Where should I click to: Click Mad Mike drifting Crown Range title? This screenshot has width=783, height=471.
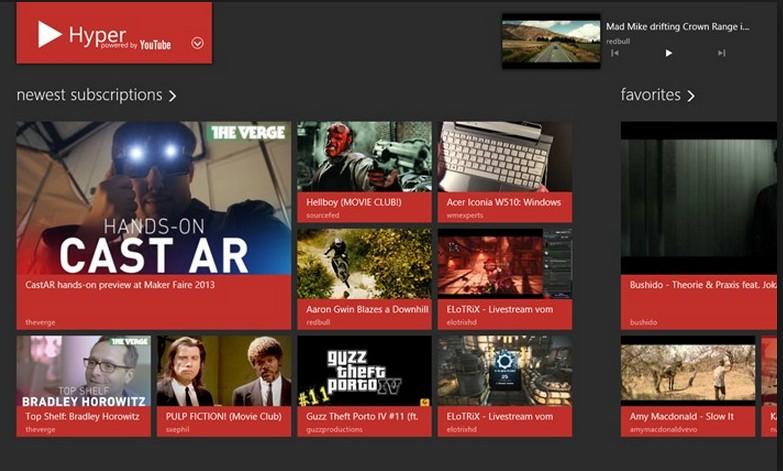[x=678, y=27]
